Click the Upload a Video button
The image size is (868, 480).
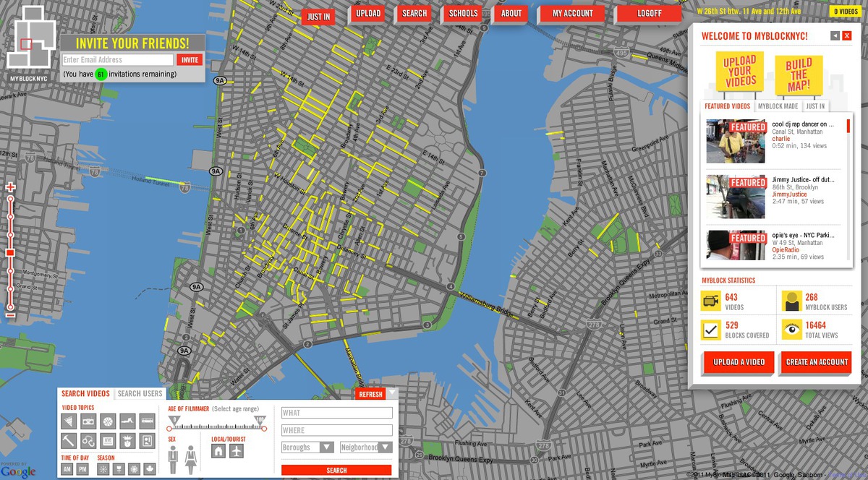point(739,362)
